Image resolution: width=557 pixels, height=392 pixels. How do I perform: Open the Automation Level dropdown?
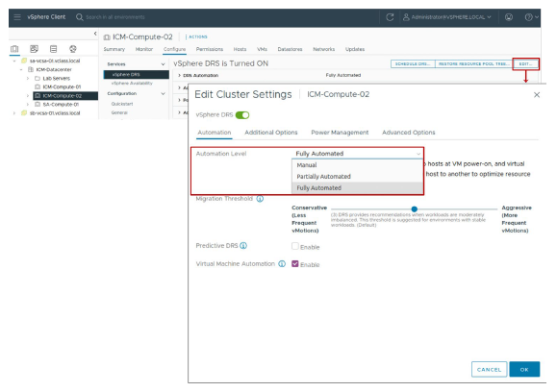[358, 154]
